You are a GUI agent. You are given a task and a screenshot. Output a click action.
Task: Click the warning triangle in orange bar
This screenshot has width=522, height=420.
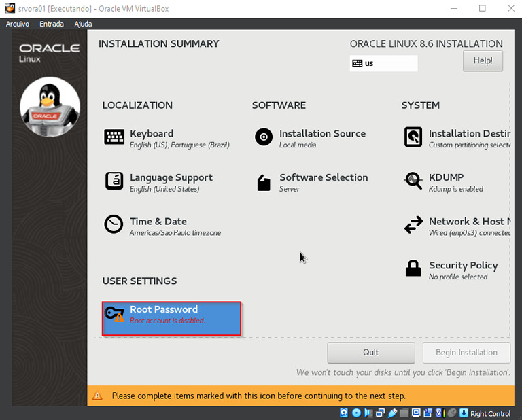[x=97, y=396]
